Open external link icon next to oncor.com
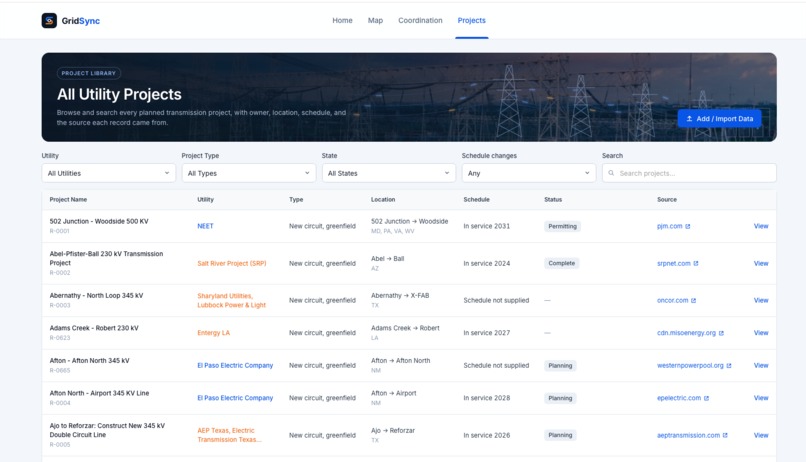This screenshot has height=462, width=806. pyautogui.click(x=693, y=300)
